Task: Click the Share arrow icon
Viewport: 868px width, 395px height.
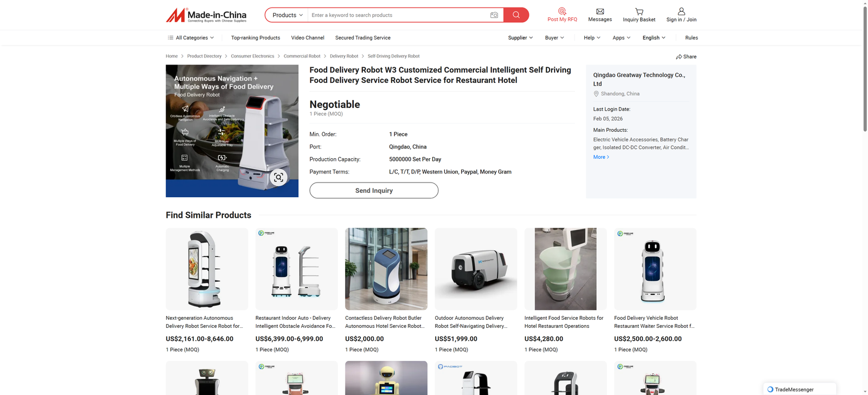Action: tap(679, 57)
